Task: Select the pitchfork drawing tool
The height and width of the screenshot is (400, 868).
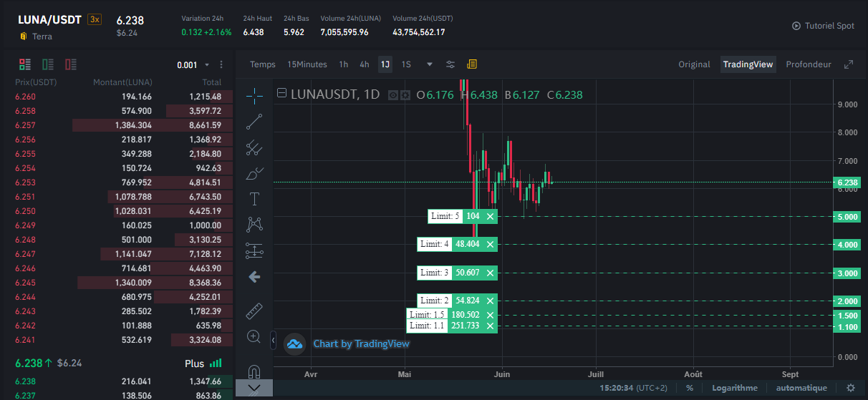Action: pyautogui.click(x=254, y=148)
